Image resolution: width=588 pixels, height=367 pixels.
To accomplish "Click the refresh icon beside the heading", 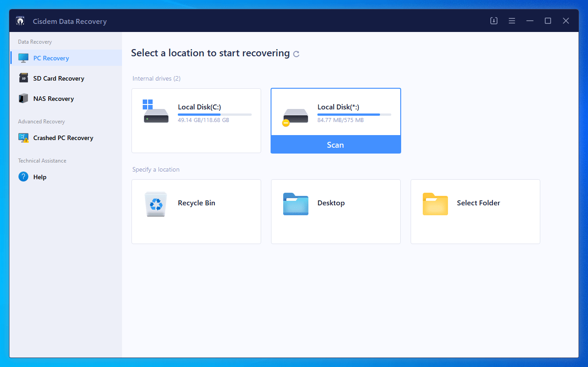I will point(296,54).
